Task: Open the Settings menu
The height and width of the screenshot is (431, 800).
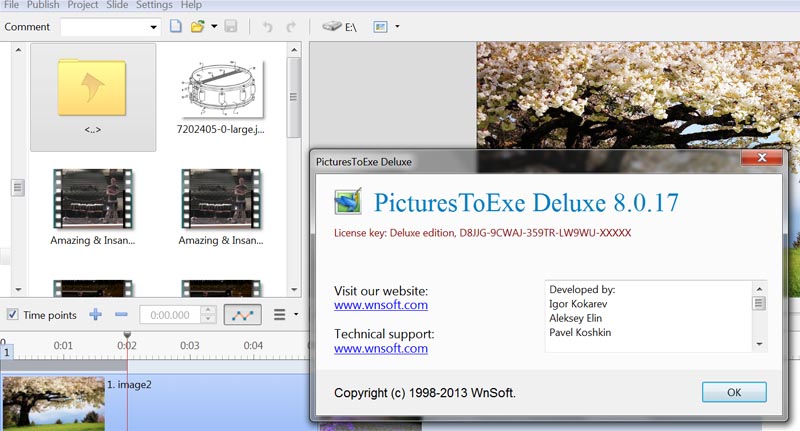Action: tap(154, 5)
